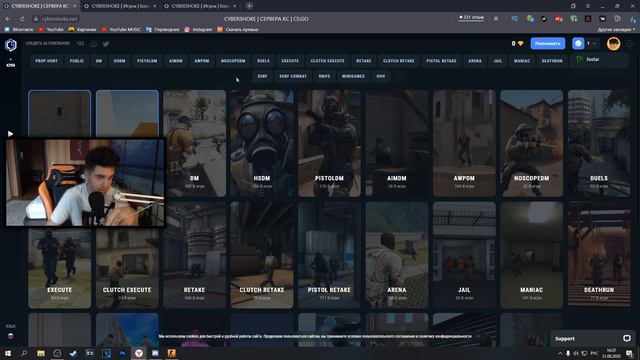Screen dimensions: 640x360
Task: Open the AIMDM game mode card
Action: click(x=397, y=143)
